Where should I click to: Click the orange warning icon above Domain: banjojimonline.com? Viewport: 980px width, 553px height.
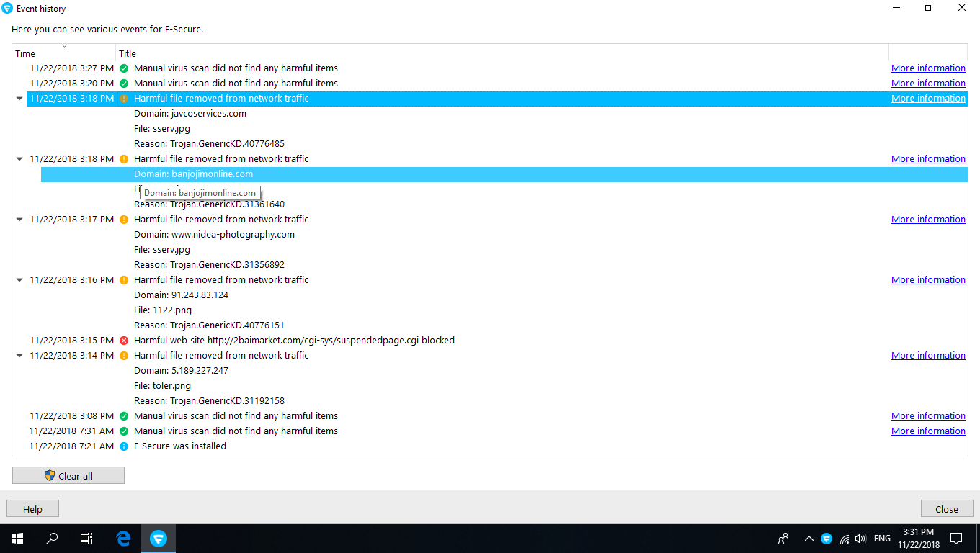coord(124,159)
